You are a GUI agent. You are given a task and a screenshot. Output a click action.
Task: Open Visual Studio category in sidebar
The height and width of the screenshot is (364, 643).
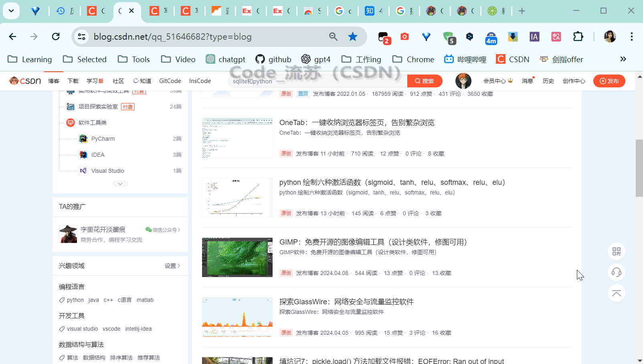click(x=107, y=171)
